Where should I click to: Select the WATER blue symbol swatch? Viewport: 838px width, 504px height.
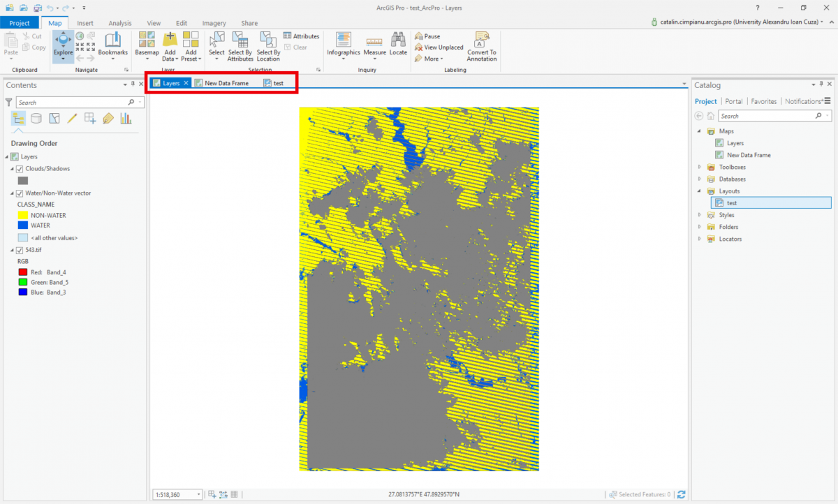[x=22, y=226]
